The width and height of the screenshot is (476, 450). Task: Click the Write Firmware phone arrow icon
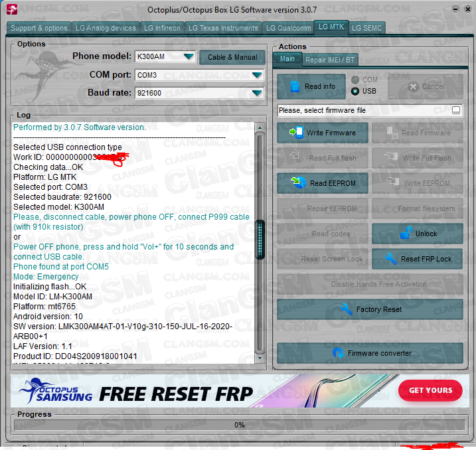296,133
